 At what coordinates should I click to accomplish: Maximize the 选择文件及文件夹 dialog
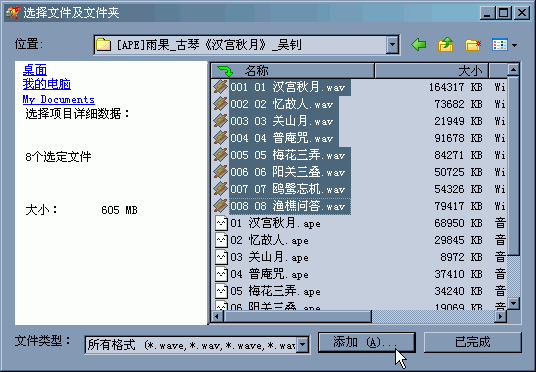point(504,13)
